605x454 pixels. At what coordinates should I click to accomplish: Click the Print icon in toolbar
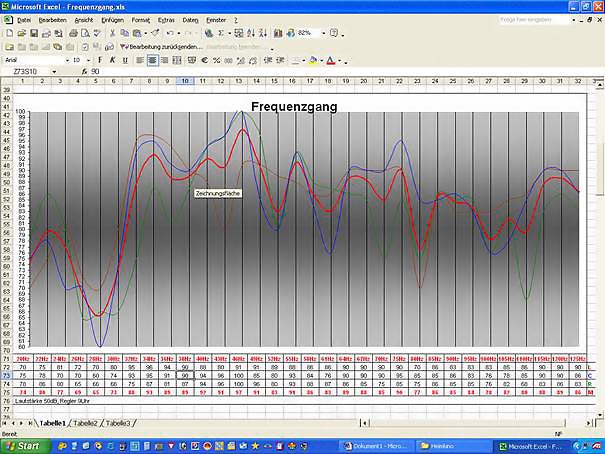[x=73, y=33]
